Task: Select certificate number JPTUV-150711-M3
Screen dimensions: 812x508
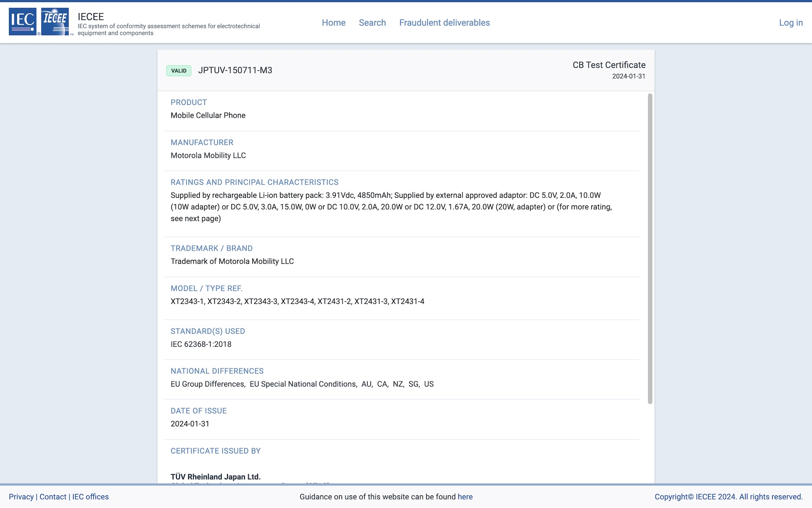Action: pyautogui.click(x=235, y=70)
